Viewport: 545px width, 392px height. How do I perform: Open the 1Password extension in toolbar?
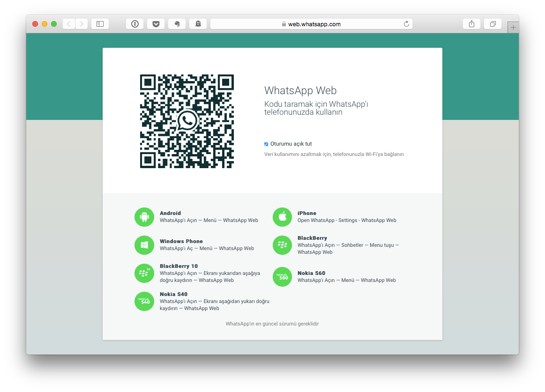135,24
